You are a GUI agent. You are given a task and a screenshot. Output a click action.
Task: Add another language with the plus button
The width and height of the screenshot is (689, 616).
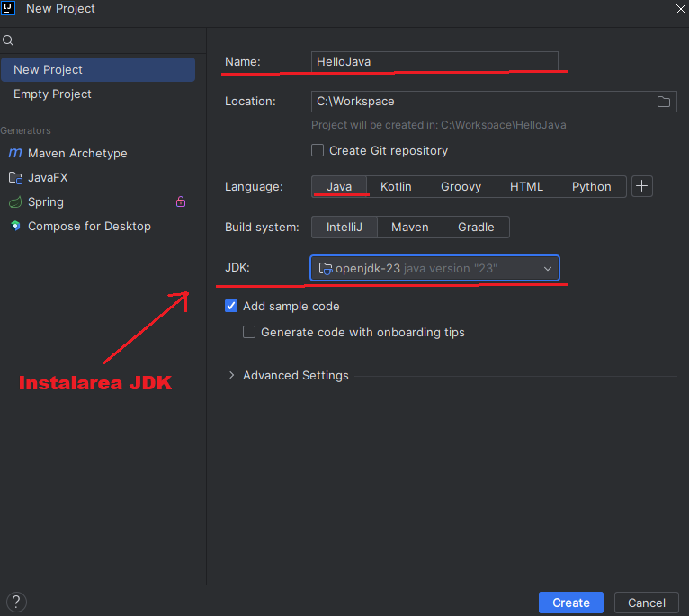[x=642, y=186]
